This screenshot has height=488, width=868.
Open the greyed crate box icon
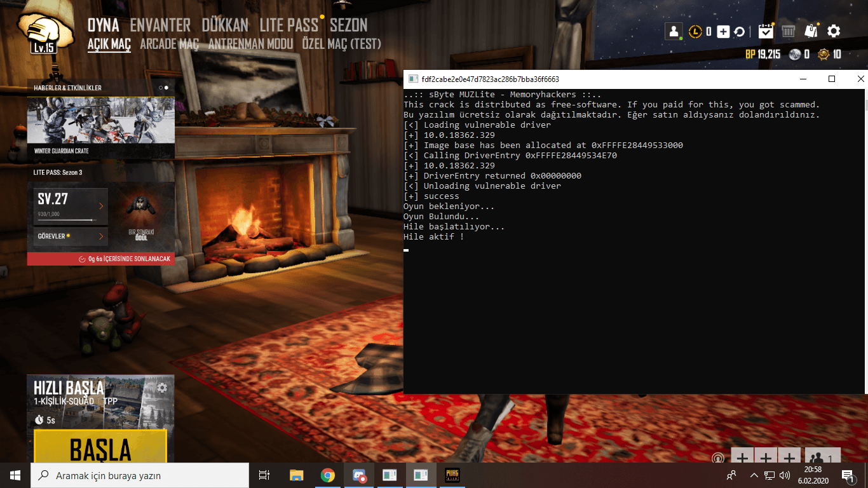pyautogui.click(x=788, y=30)
